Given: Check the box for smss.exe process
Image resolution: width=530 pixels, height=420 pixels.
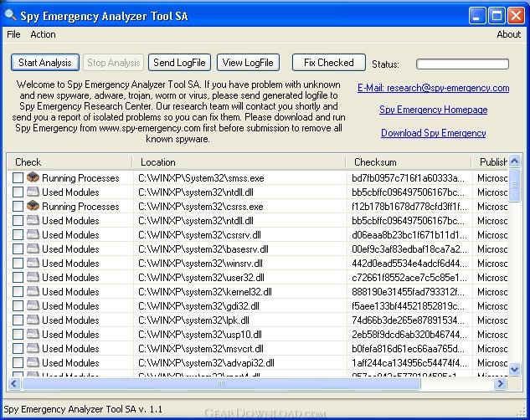Looking at the screenshot, I should coord(18,178).
